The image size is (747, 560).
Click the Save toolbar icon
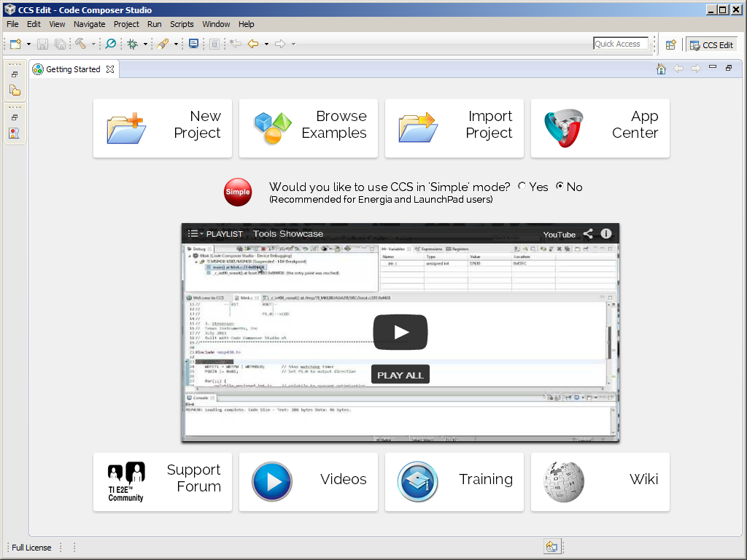coord(42,44)
